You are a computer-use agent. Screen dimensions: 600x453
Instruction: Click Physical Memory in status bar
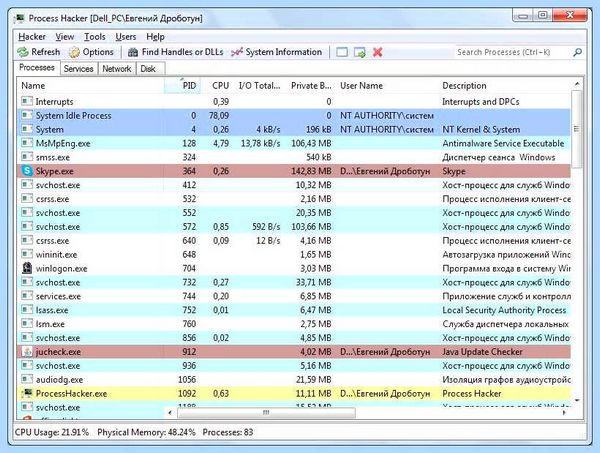pos(146,432)
